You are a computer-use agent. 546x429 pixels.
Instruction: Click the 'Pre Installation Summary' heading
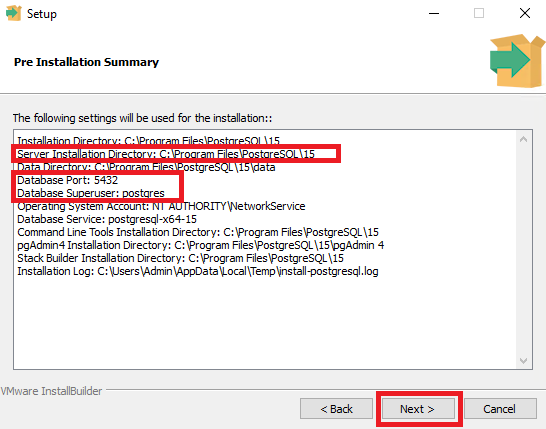pyautogui.click(x=86, y=62)
